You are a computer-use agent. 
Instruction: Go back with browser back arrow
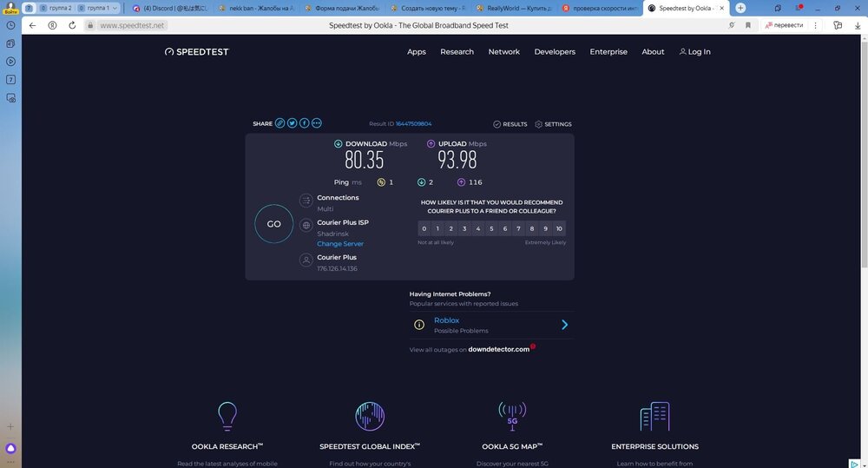pos(33,25)
